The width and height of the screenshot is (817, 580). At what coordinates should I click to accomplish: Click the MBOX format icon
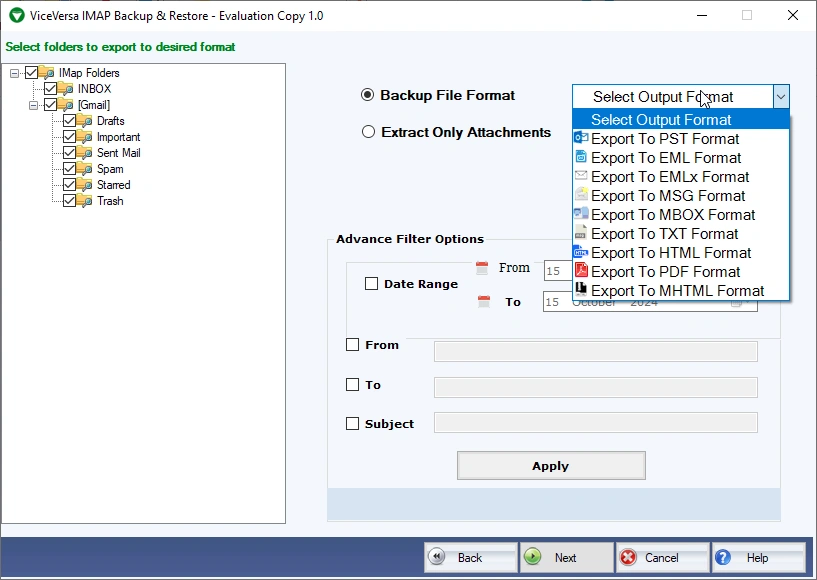580,214
